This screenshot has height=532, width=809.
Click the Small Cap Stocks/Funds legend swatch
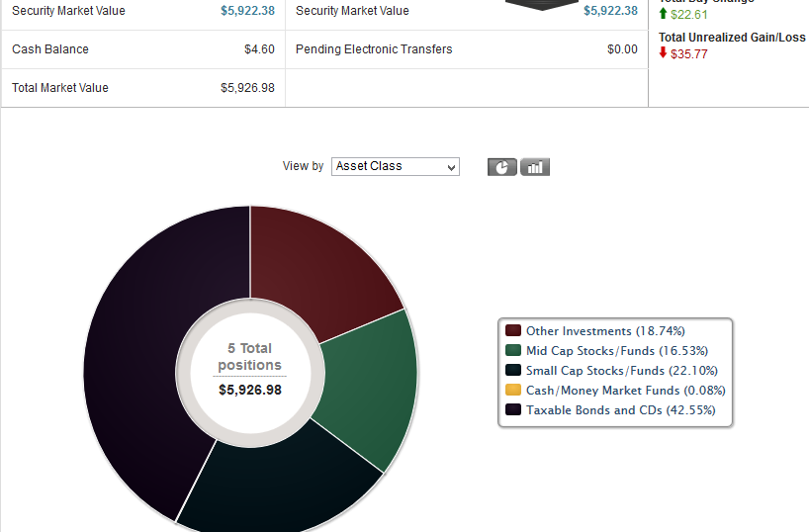(513, 370)
